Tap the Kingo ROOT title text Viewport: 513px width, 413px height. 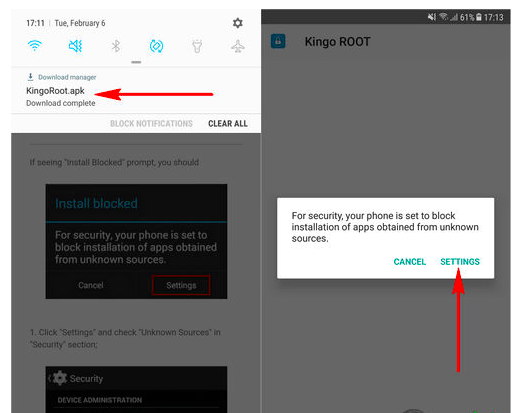click(337, 42)
